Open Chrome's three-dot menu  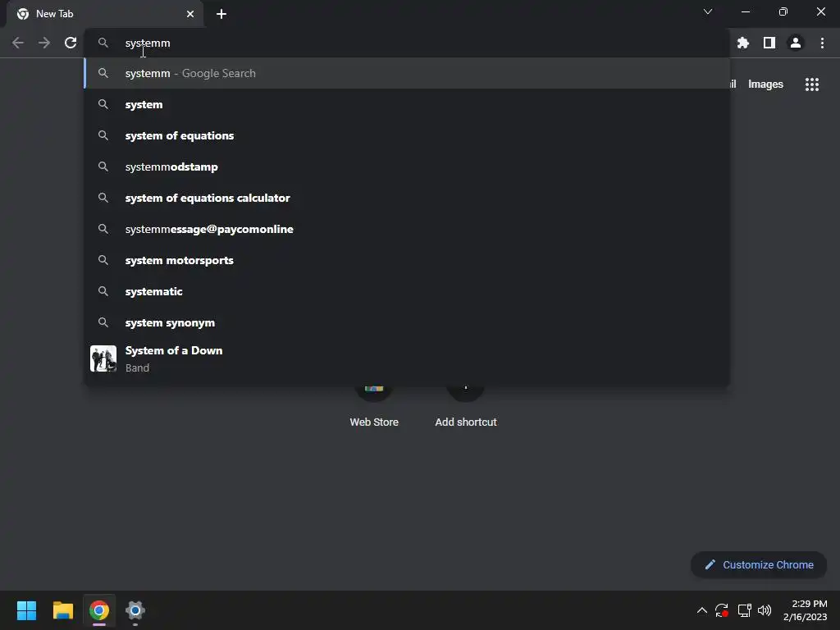coord(822,43)
